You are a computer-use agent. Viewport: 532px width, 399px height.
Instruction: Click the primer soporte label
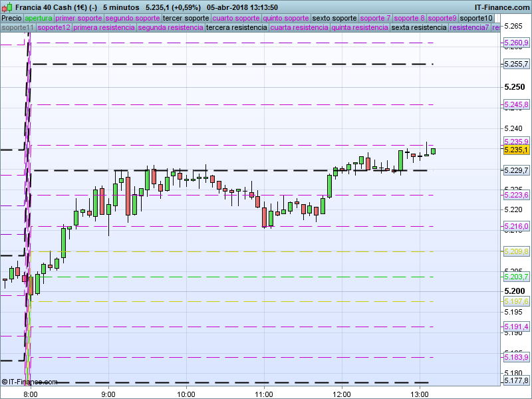78,19
